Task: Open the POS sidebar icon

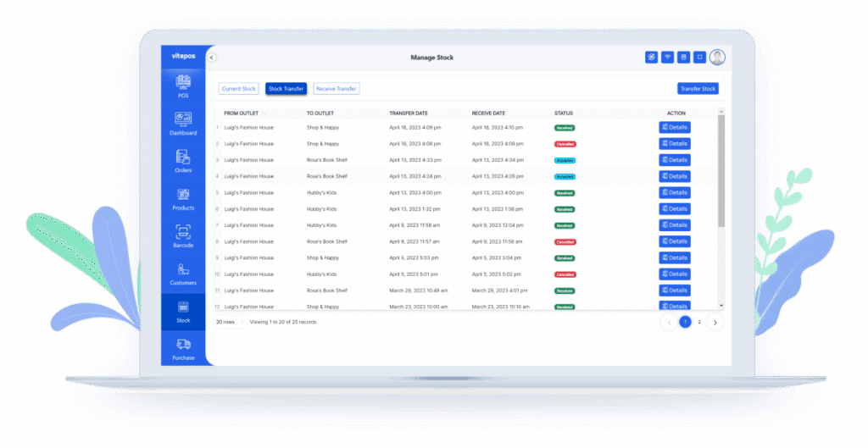Action: [183, 87]
